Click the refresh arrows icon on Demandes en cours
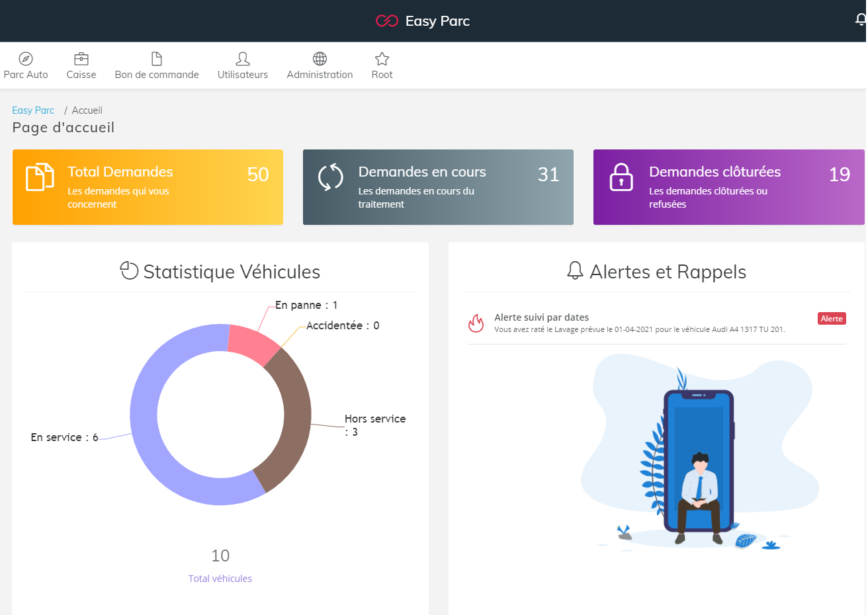This screenshot has width=868, height=615. pyautogui.click(x=330, y=177)
